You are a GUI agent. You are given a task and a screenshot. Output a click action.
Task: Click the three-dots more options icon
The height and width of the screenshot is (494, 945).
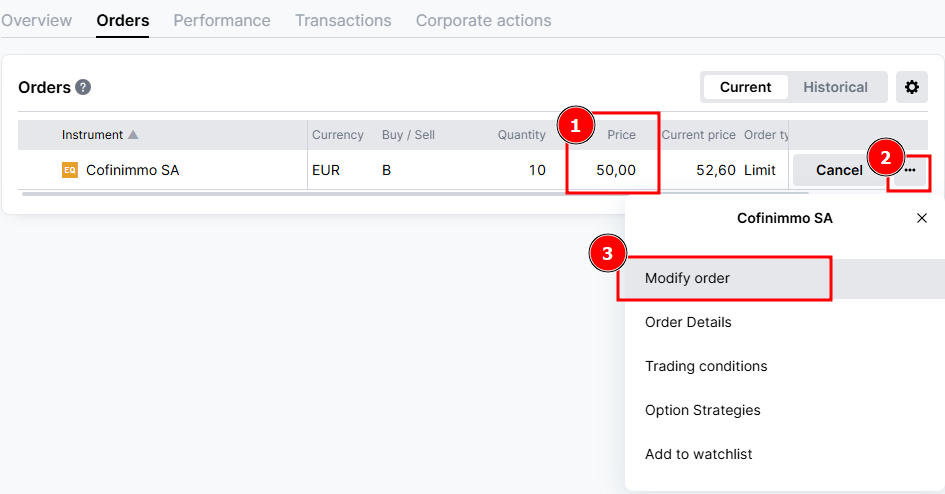point(910,170)
